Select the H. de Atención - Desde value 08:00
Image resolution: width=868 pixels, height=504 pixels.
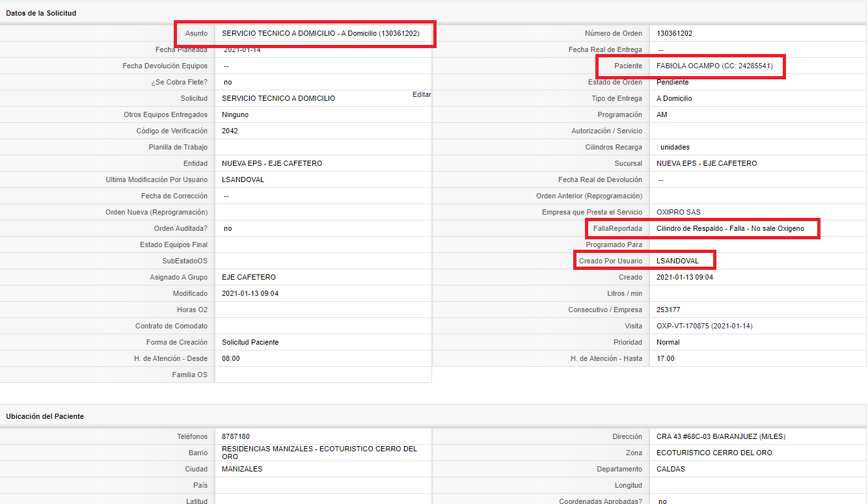click(231, 358)
